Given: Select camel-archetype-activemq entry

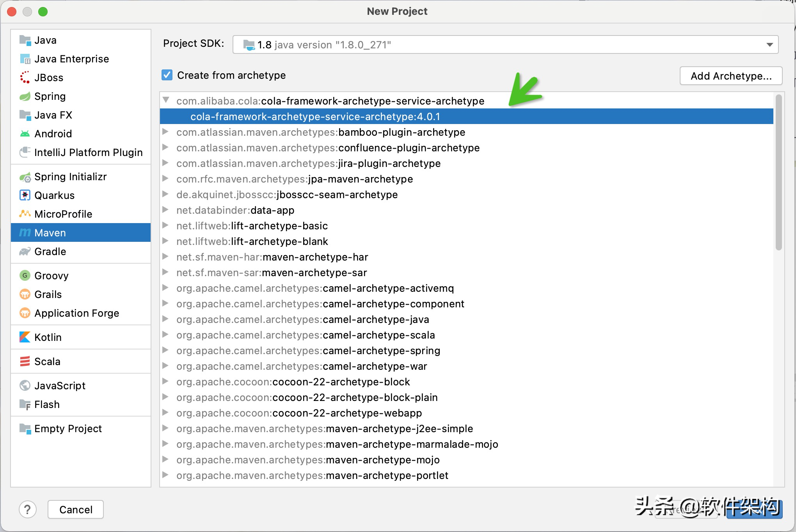Looking at the screenshot, I should click(x=466, y=288).
